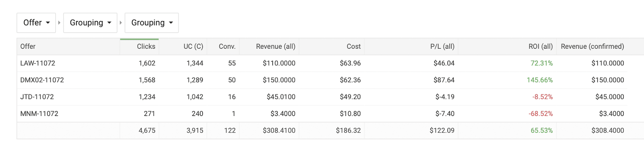
Task: Click the 271 clicks value
Action: (x=149, y=114)
